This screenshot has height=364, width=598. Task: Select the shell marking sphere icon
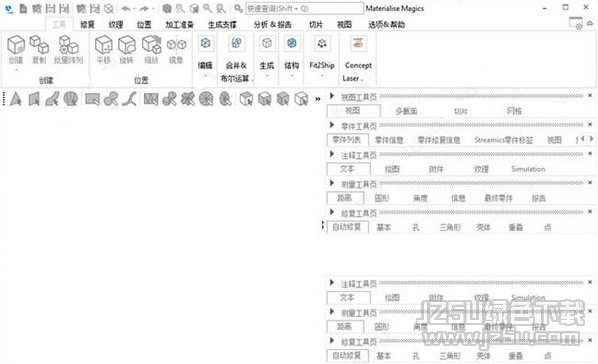pos(71,99)
